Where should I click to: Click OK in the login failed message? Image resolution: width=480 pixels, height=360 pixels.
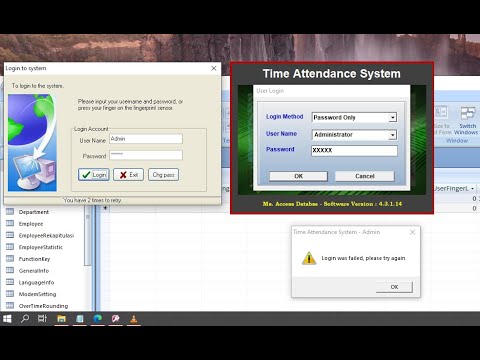point(394,287)
